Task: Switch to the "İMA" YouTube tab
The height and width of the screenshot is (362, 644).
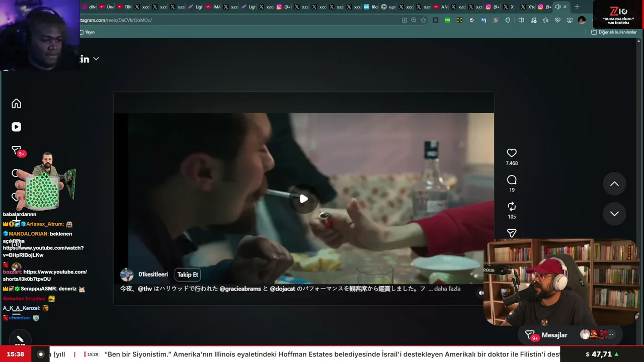Action: point(213,7)
